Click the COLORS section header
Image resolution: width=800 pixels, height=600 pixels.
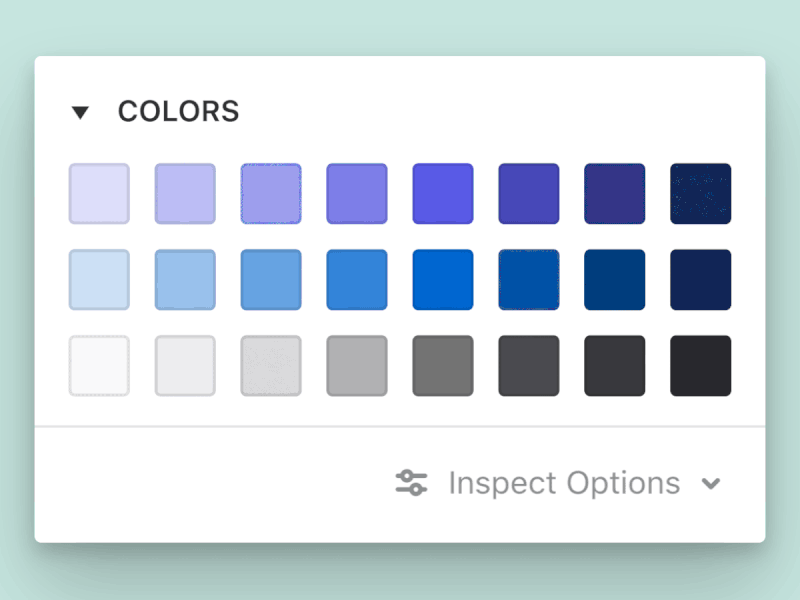179,112
